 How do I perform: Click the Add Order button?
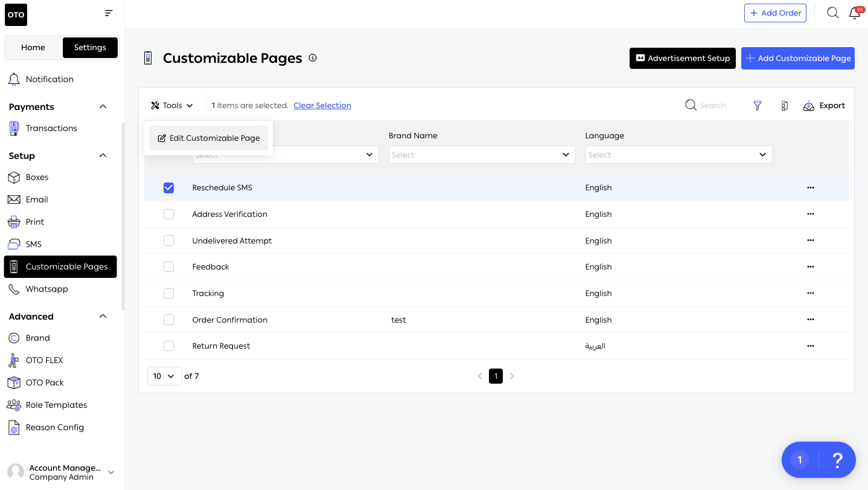775,13
